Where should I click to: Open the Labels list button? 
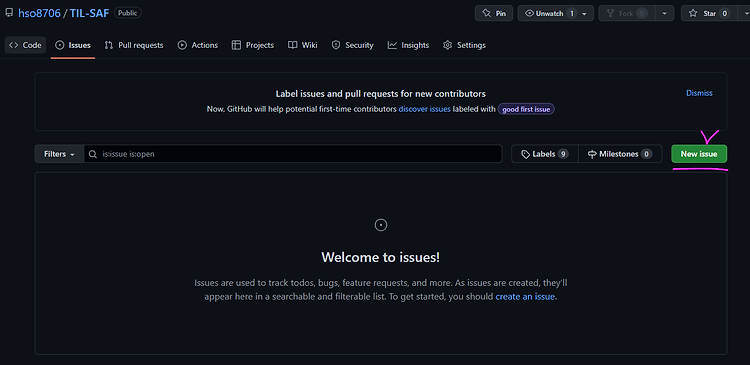[x=545, y=154]
